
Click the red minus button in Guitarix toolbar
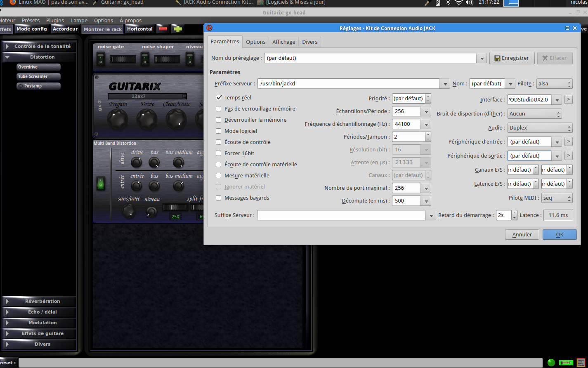(163, 29)
